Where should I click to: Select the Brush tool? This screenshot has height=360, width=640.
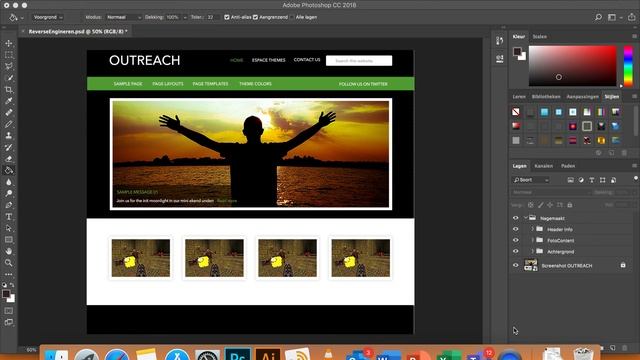(x=9, y=124)
